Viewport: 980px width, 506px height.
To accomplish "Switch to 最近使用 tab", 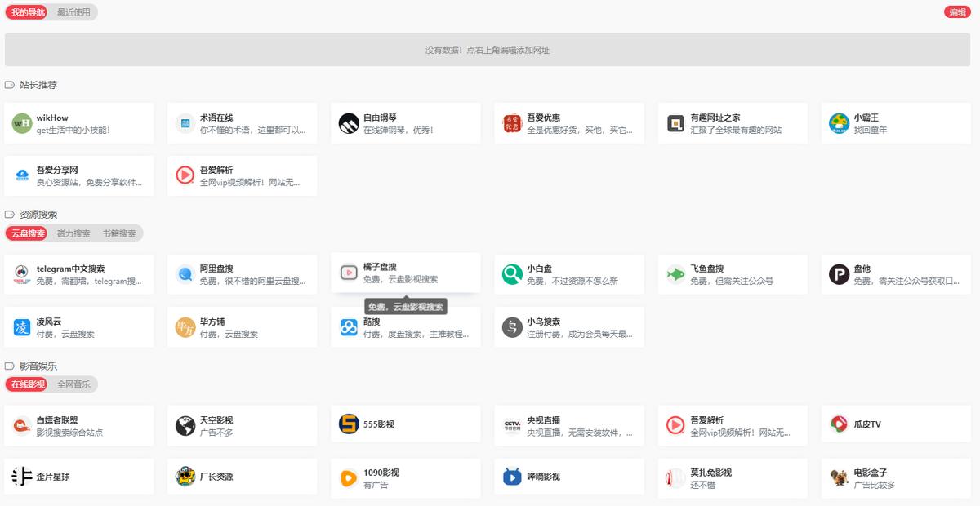I will pos(73,12).
